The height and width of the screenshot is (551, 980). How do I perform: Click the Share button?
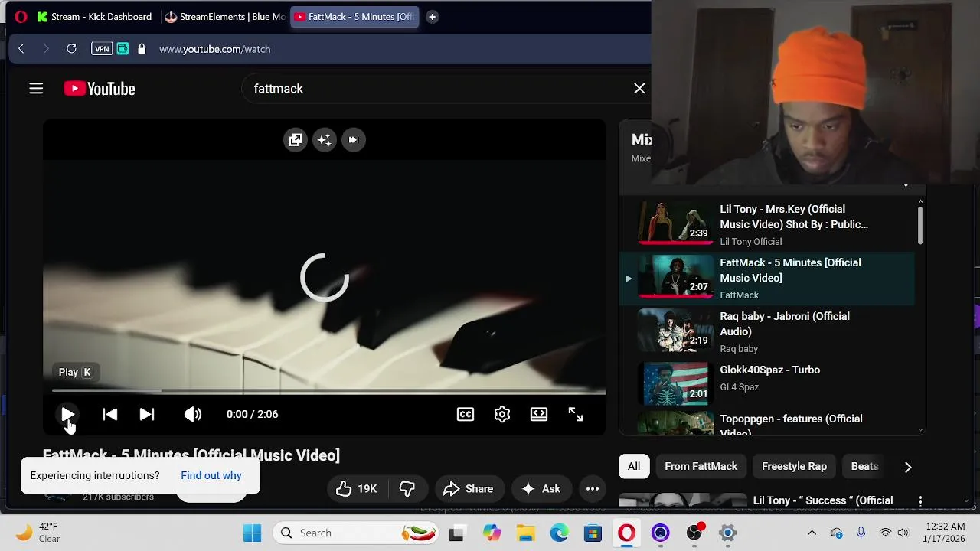coord(469,488)
